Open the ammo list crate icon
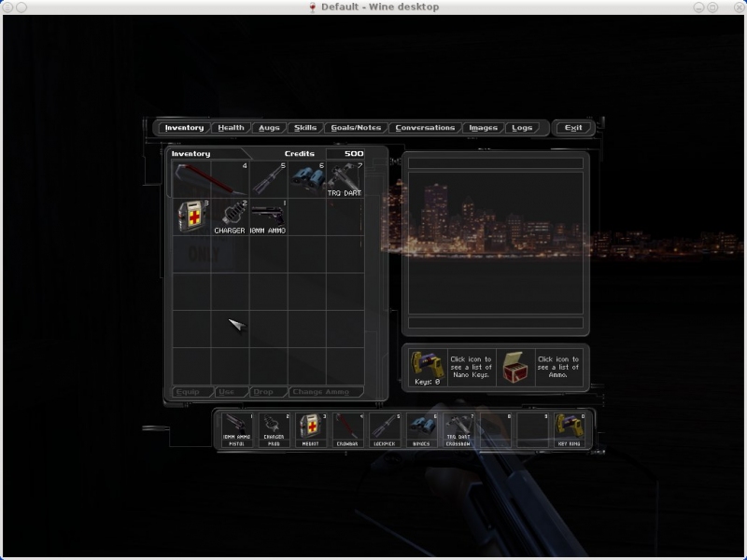Screen dimensions: 747x560 [x=514, y=366]
